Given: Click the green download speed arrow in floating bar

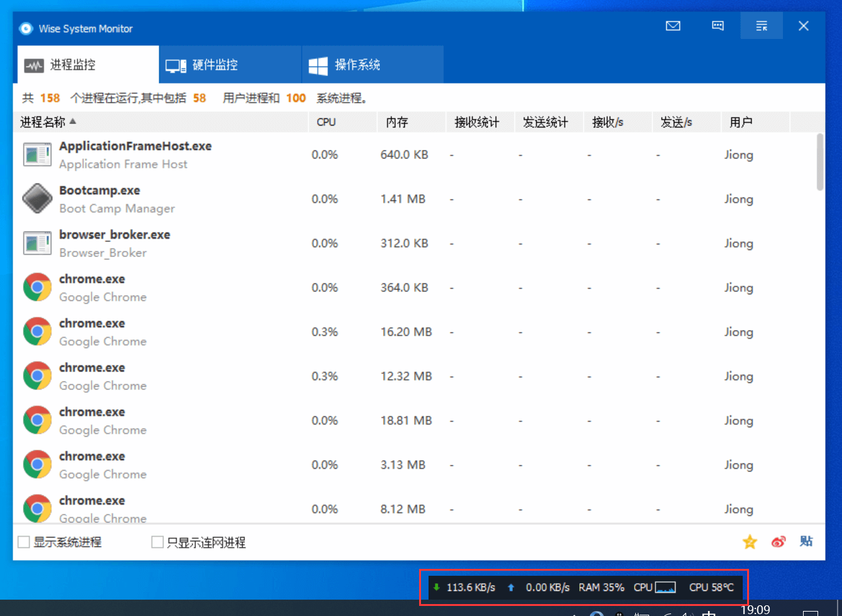Looking at the screenshot, I should pyautogui.click(x=437, y=587).
